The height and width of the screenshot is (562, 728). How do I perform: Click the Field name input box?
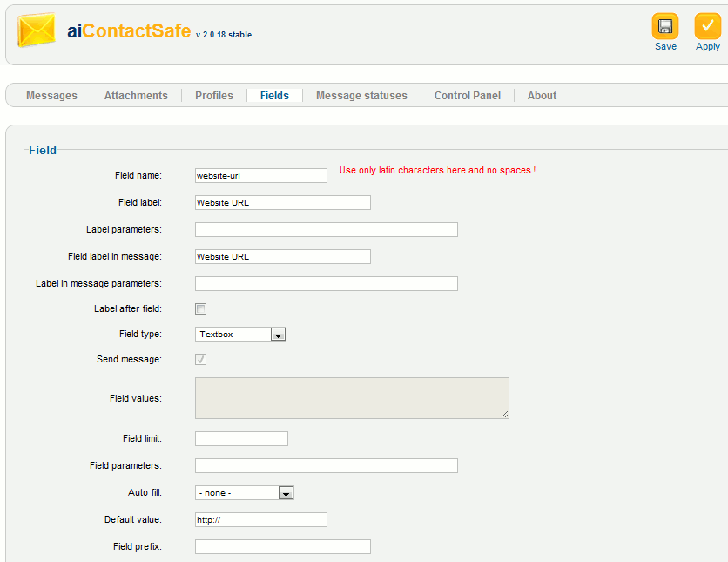coord(261,175)
